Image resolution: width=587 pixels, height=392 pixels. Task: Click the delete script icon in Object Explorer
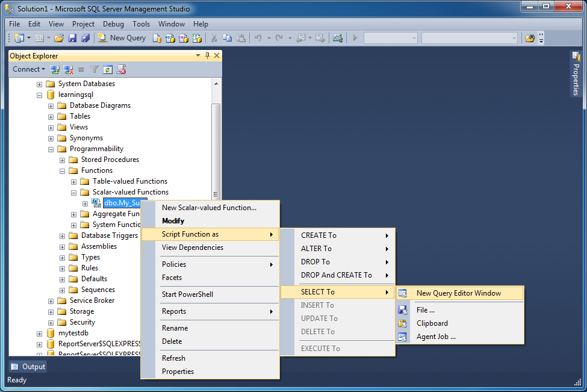click(121, 69)
